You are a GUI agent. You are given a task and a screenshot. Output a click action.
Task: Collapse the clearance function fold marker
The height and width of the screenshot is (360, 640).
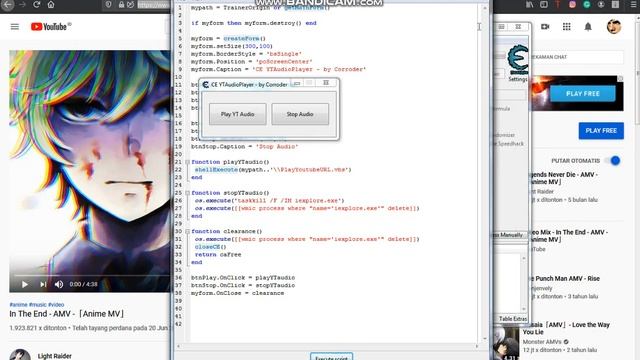coord(187,231)
